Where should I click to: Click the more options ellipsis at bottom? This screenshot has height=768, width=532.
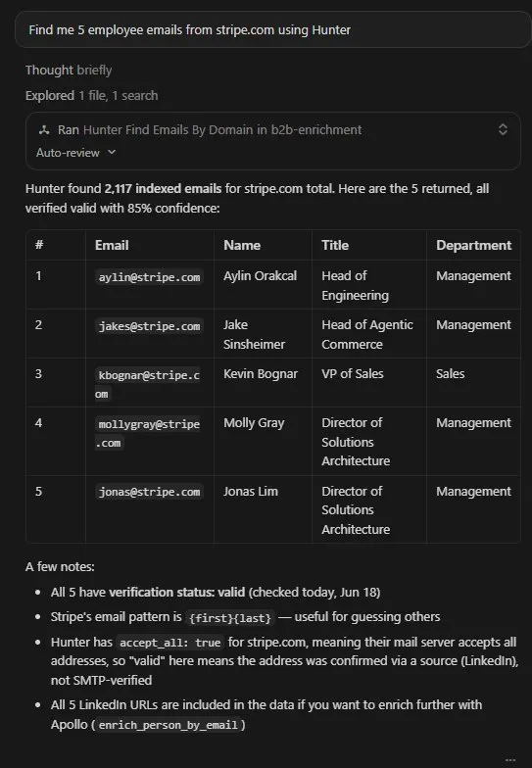pos(509,760)
